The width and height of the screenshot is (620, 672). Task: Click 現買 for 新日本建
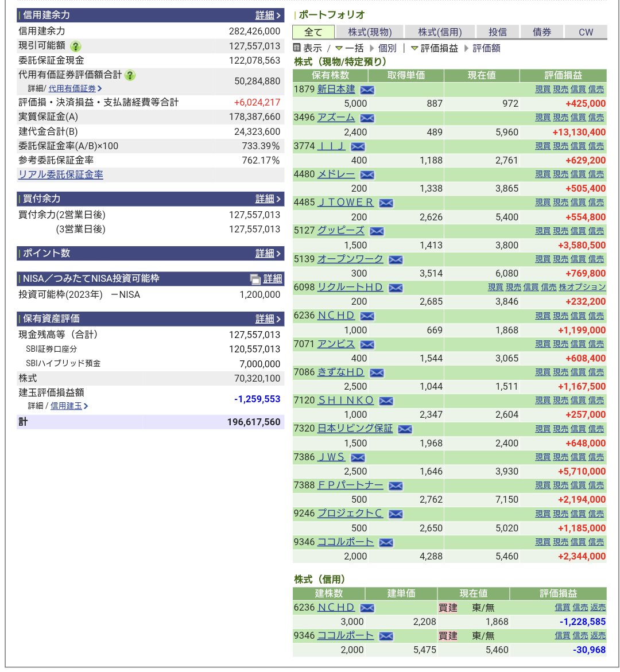point(542,89)
